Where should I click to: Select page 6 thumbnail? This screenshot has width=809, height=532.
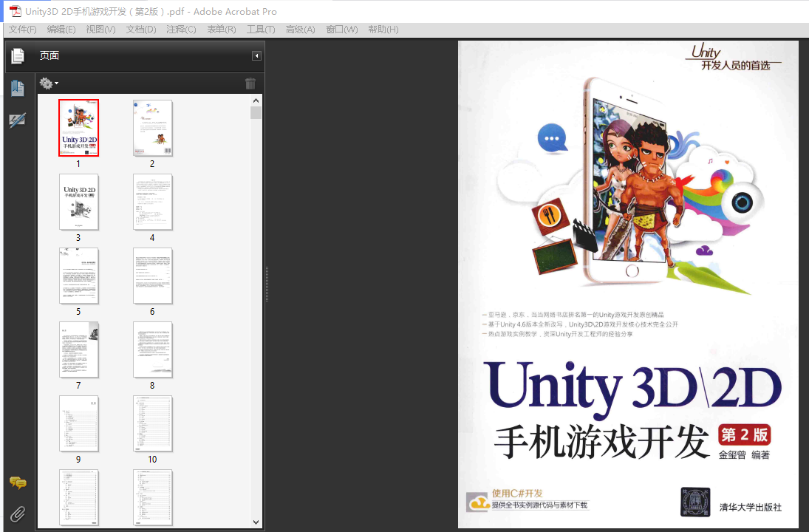[152, 276]
